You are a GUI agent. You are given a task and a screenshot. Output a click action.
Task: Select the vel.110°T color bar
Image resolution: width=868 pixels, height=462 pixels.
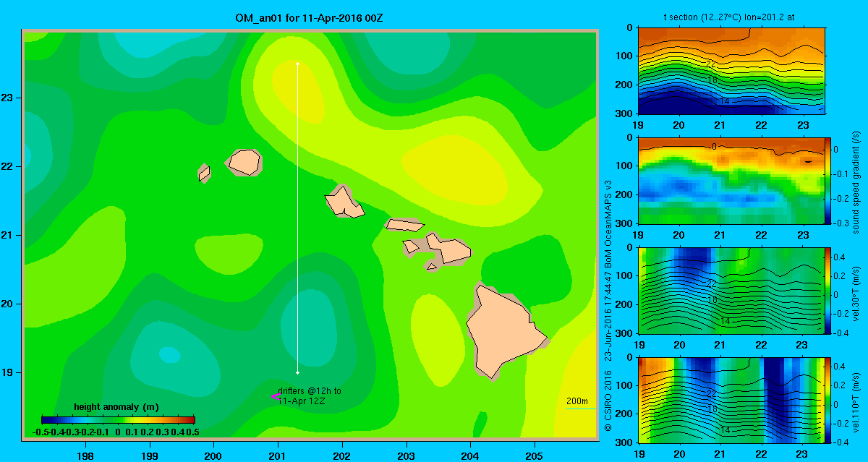(829, 399)
